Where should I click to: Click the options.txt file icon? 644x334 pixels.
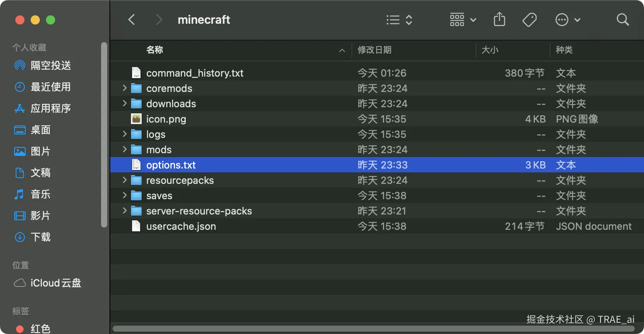pos(136,165)
